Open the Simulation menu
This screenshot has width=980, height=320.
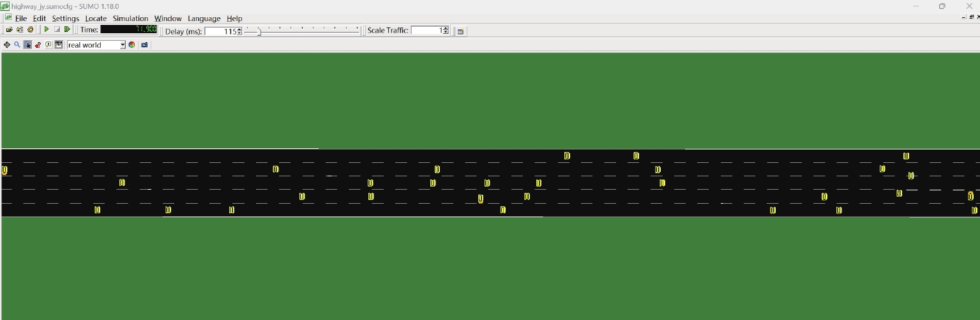pyautogui.click(x=130, y=19)
